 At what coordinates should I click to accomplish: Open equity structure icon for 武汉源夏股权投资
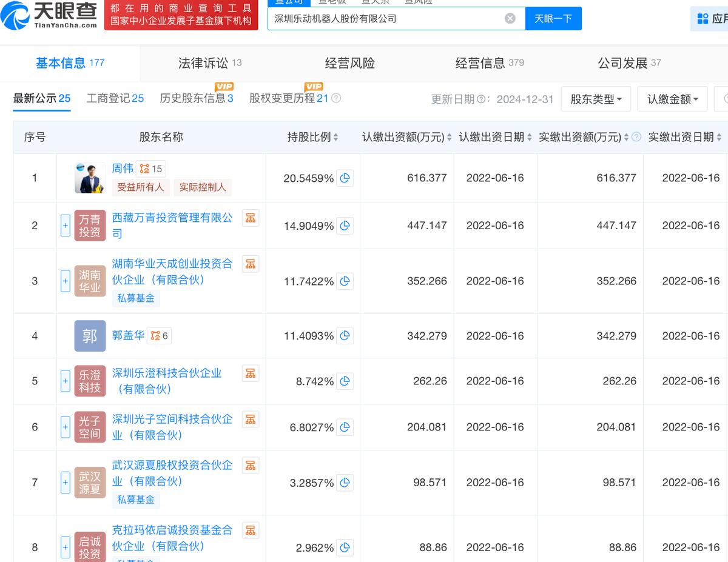click(251, 466)
